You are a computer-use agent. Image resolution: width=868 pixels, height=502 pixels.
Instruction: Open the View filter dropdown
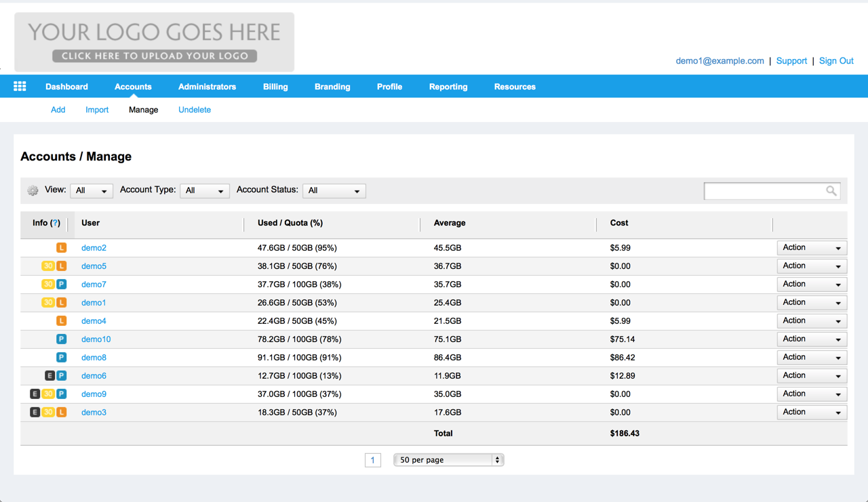click(x=92, y=191)
